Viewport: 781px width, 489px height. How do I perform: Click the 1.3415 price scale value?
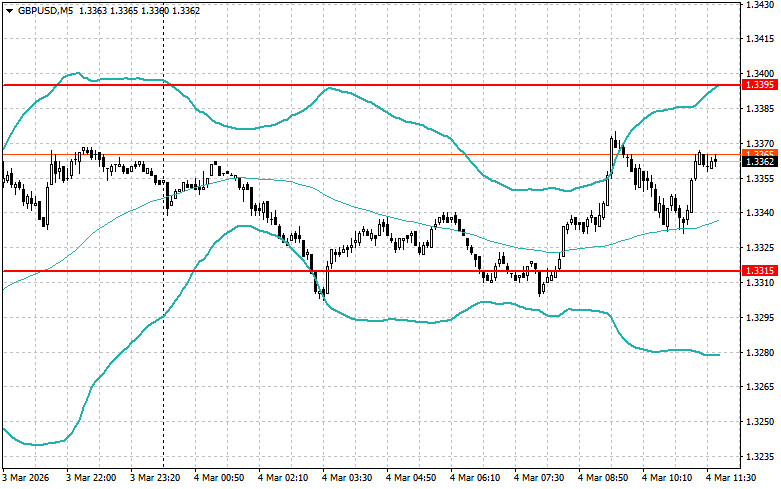click(x=760, y=39)
